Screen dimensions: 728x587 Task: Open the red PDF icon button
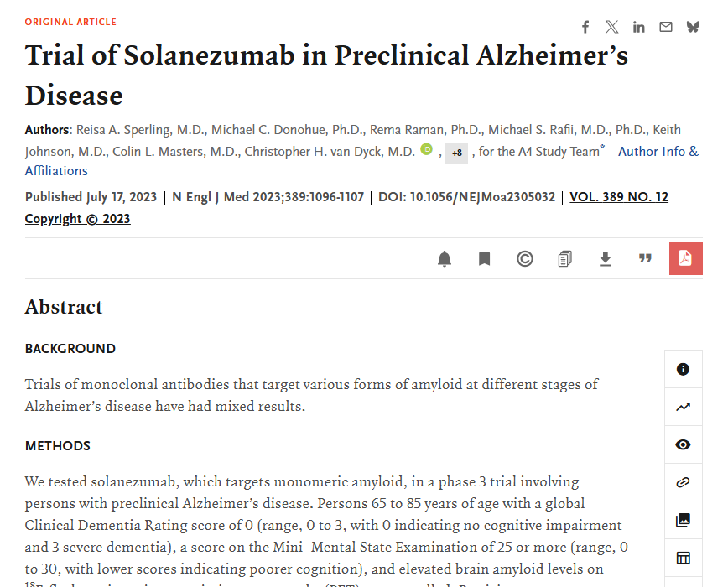[685, 258]
